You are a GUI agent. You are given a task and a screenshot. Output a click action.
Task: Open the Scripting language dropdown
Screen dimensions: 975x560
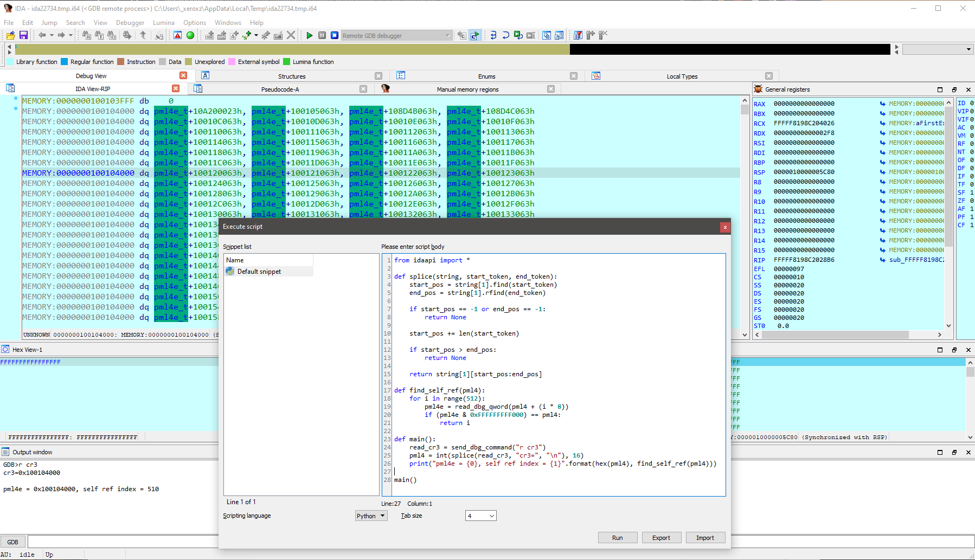click(371, 516)
